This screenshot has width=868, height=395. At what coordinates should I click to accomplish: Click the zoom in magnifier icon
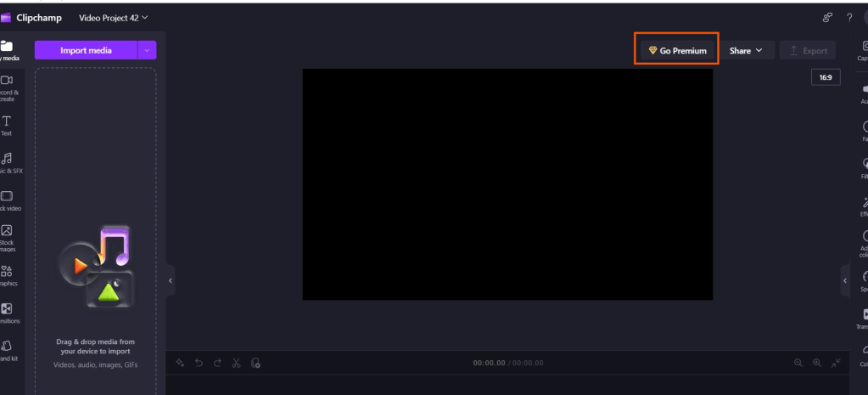click(x=816, y=363)
